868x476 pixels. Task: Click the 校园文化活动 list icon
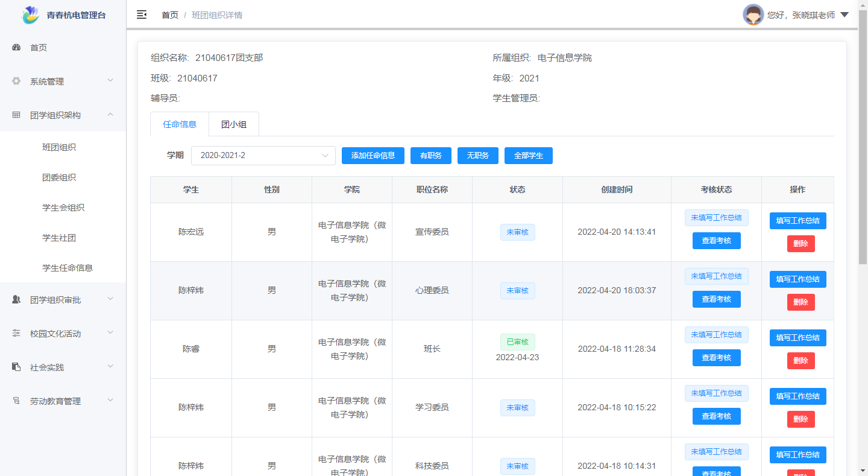(16, 333)
